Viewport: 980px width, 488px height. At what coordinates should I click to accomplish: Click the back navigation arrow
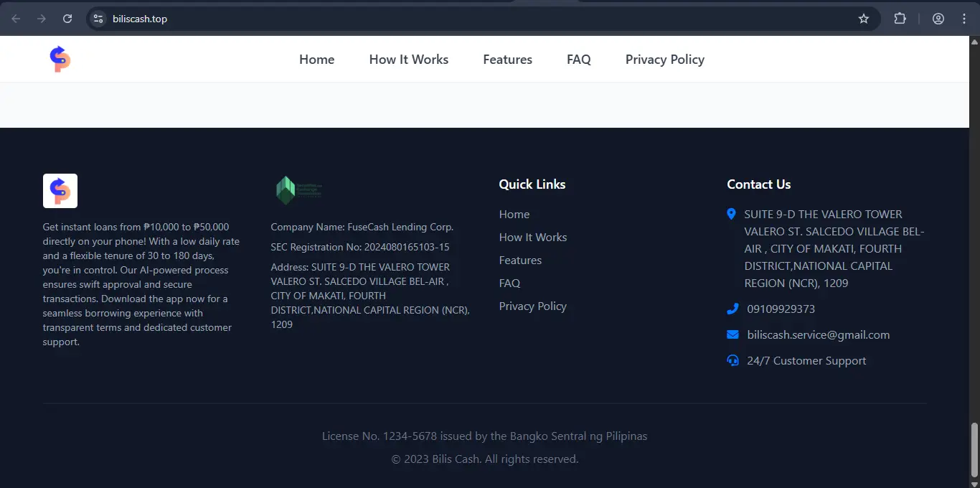pyautogui.click(x=16, y=19)
